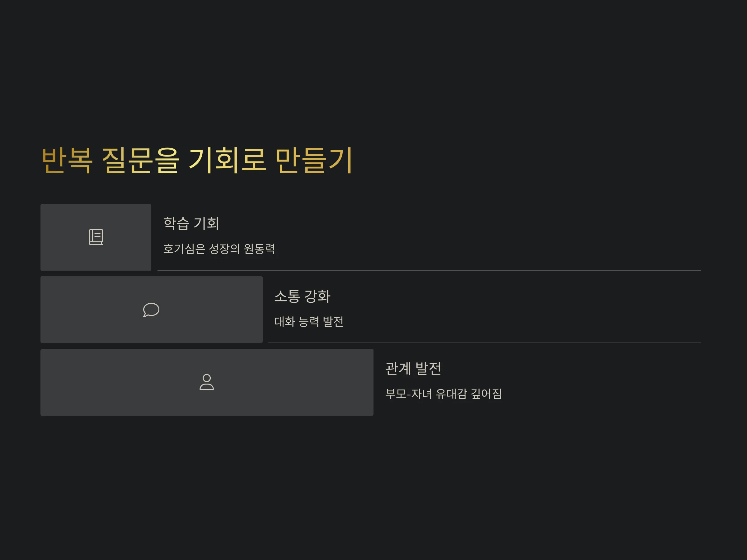
Task: Select the gray box containing the chat bubble
Action: click(152, 310)
